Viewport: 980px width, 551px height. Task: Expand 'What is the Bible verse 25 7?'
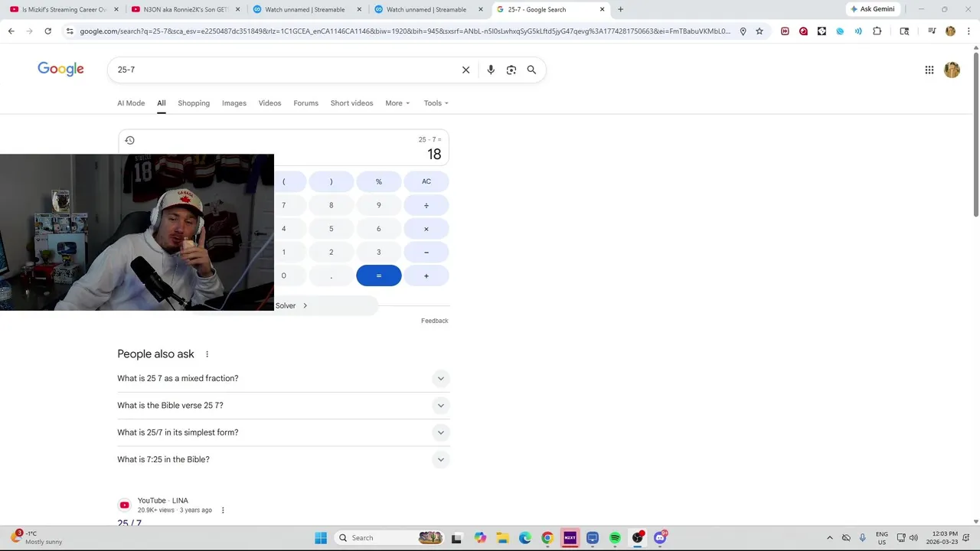pyautogui.click(x=283, y=406)
